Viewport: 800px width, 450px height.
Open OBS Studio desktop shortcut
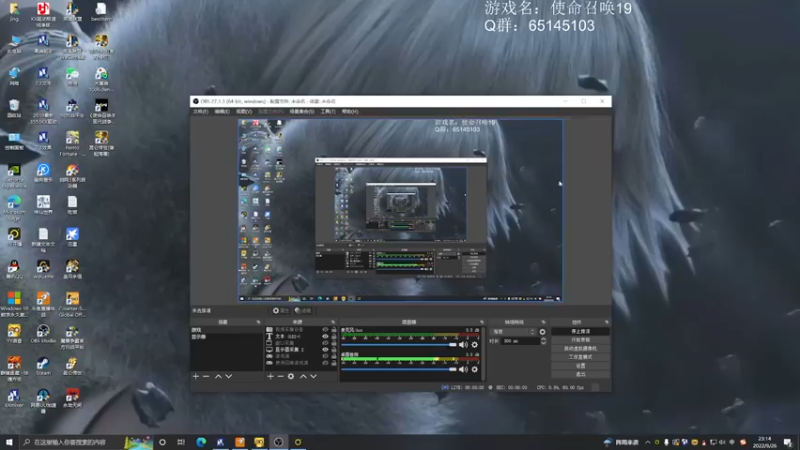tap(43, 334)
